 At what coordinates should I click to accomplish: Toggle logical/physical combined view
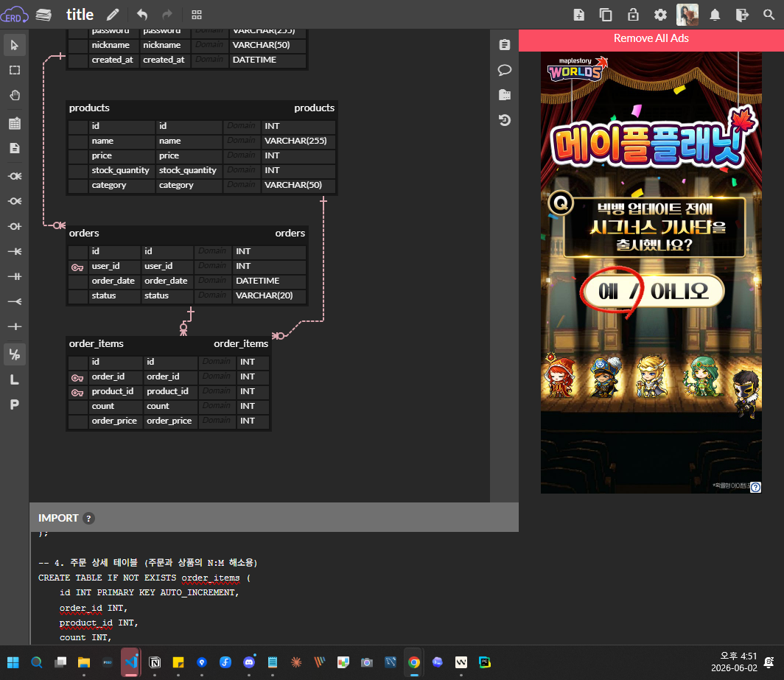(x=15, y=354)
